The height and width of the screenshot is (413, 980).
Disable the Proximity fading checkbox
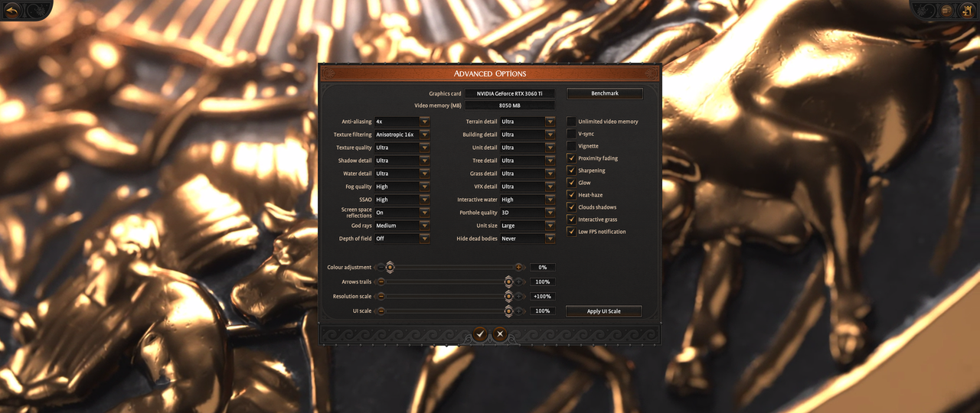pos(571,158)
